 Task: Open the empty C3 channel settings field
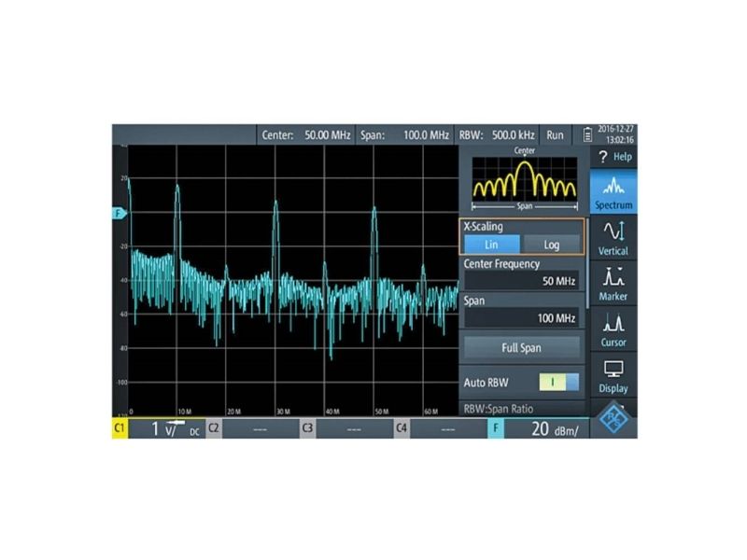point(355,428)
